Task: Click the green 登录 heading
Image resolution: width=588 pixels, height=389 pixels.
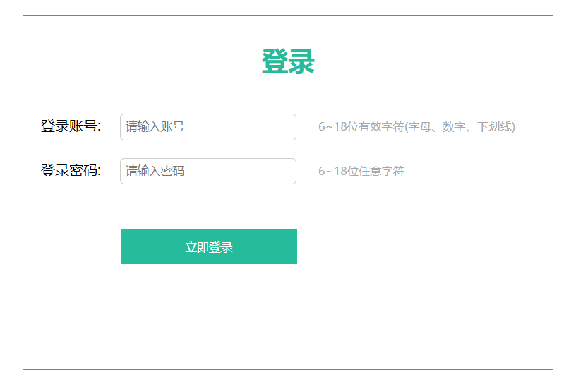Action: pos(287,62)
